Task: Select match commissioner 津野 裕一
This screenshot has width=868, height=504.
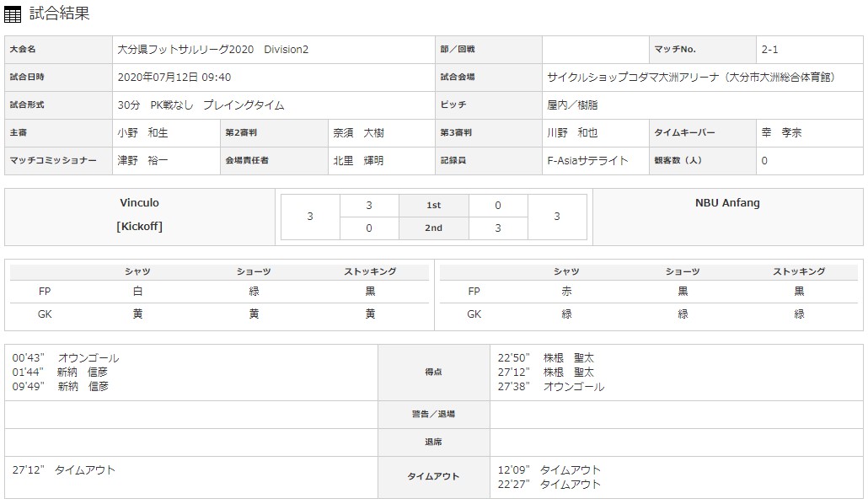Action: pyautogui.click(x=143, y=160)
